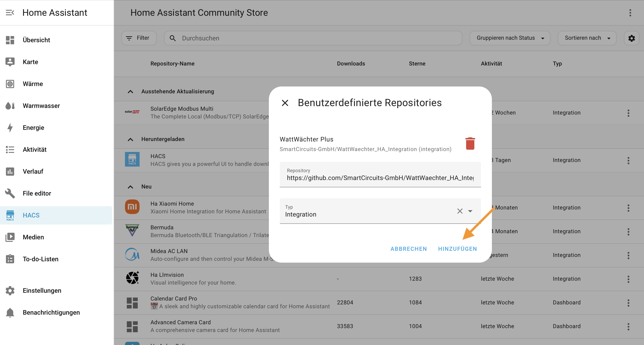The height and width of the screenshot is (345, 644).
Task: Open HACS in the sidebar
Action: click(31, 215)
